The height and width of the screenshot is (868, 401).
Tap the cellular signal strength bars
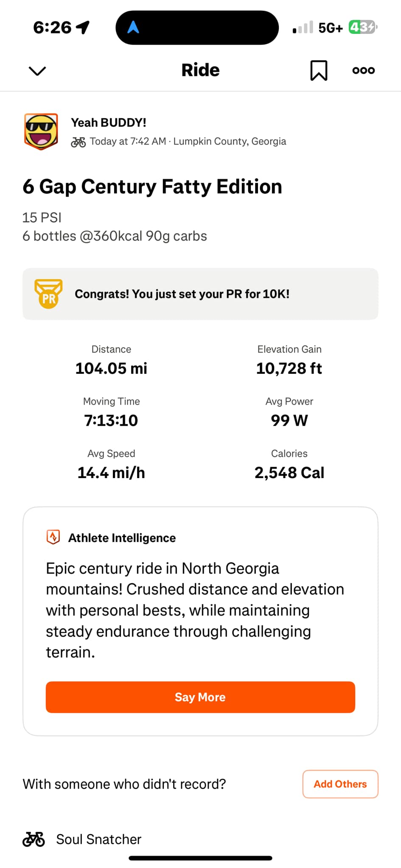click(x=303, y=28)
